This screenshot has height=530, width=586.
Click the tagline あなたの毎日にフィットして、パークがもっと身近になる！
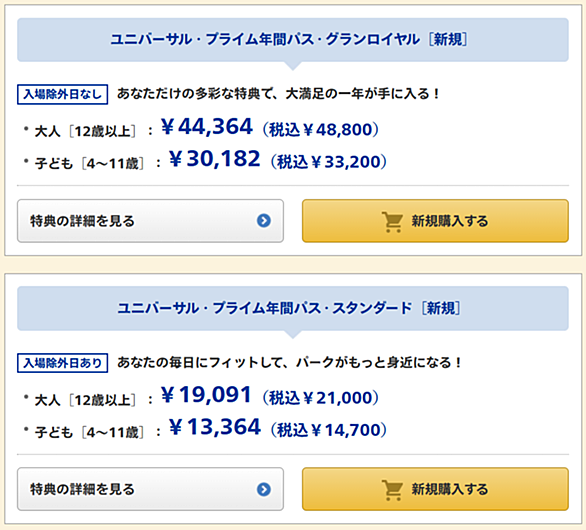(x=290, y=362)
